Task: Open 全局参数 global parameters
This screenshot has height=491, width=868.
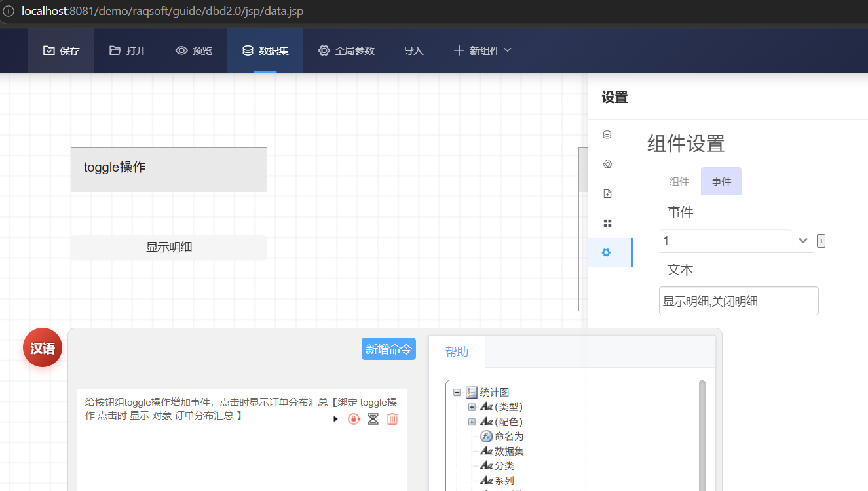Action: pyautogui.click(x=347, y=50)
